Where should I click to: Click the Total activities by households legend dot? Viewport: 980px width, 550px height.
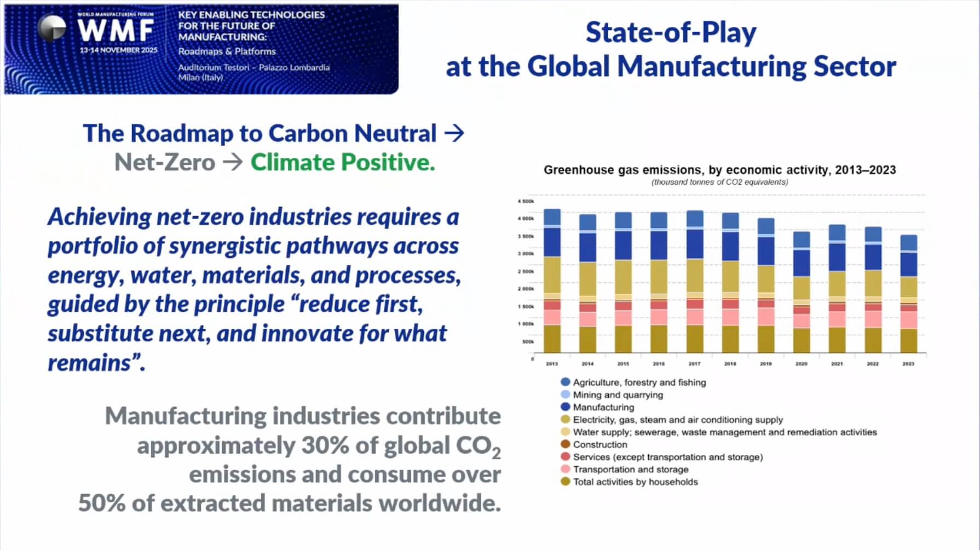pos(566,482)
